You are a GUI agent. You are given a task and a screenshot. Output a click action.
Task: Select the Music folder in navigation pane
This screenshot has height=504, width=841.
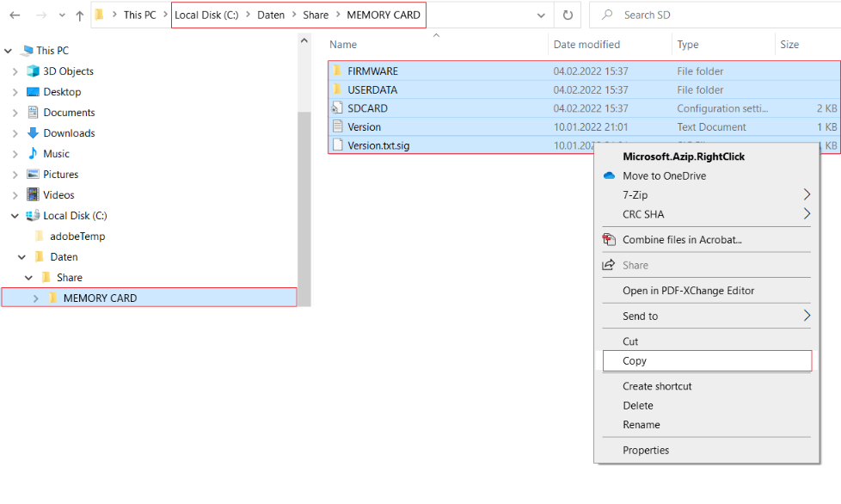click(56, 154)
